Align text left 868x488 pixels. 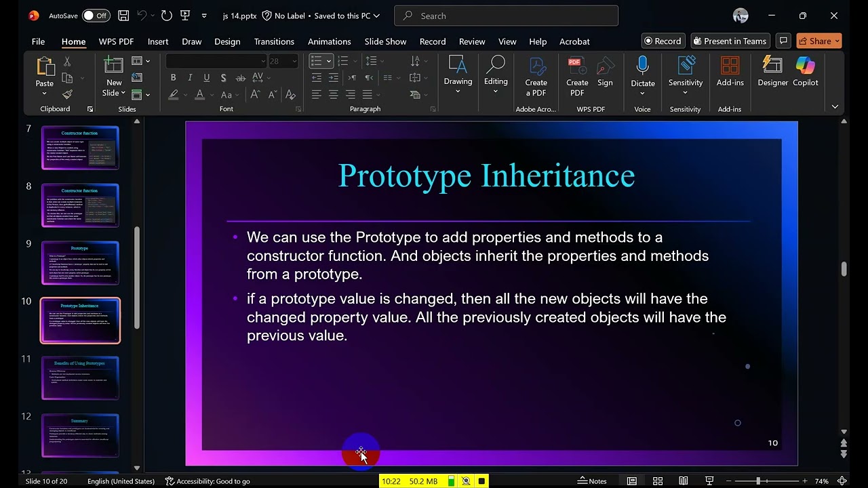click(x=317, y=95)
